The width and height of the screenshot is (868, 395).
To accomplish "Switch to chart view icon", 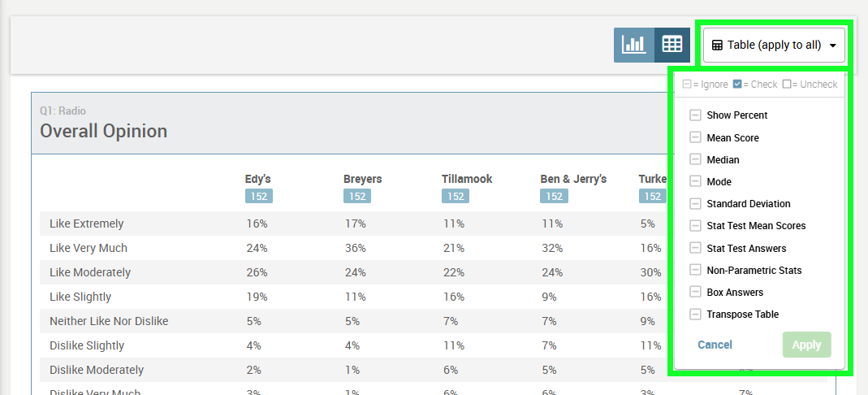I will point(634,45).
